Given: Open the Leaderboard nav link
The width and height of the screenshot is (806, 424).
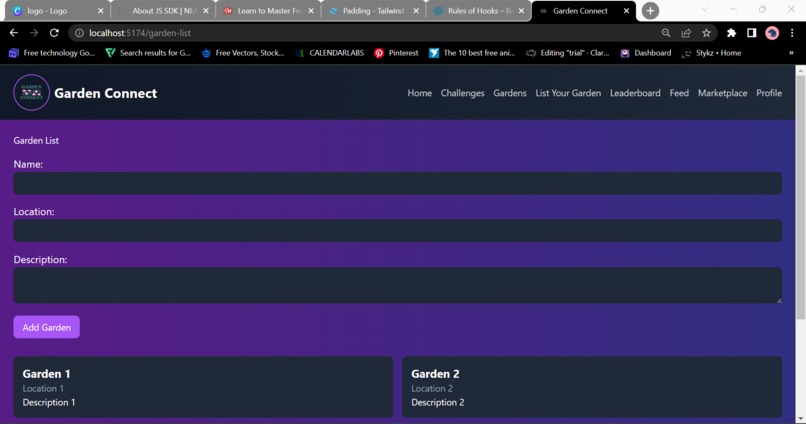Looking at the screenshot, I should pyautogui.click(x=635, y=93).
